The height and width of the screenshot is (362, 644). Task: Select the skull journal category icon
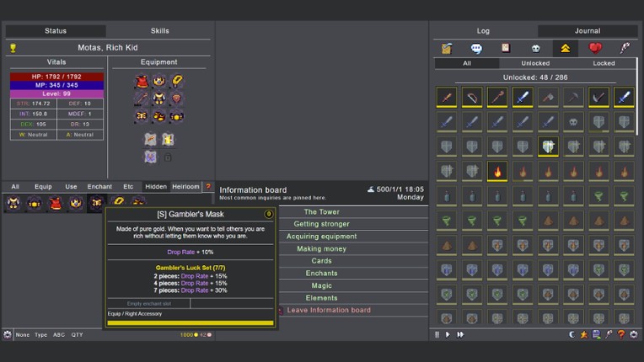coord(535,48)
